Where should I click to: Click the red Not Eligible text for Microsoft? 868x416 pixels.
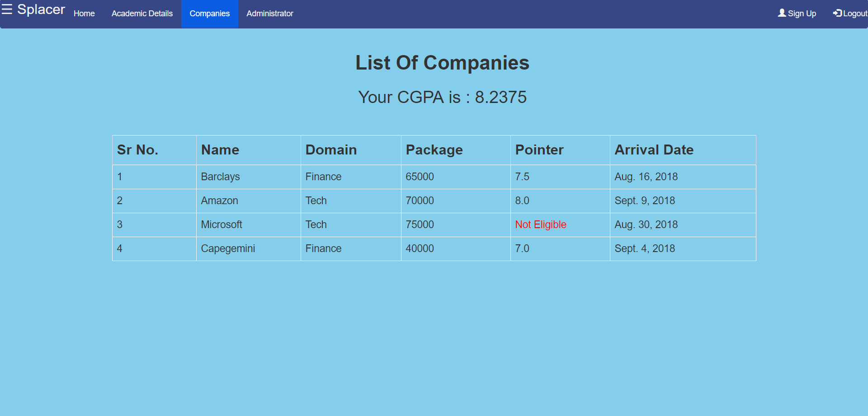point(540,224)
